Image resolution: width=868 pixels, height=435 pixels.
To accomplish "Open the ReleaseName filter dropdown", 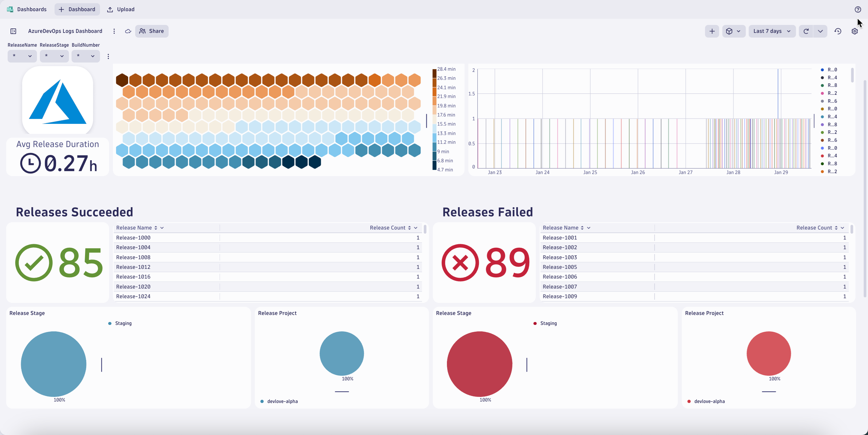I will (22, 56).
